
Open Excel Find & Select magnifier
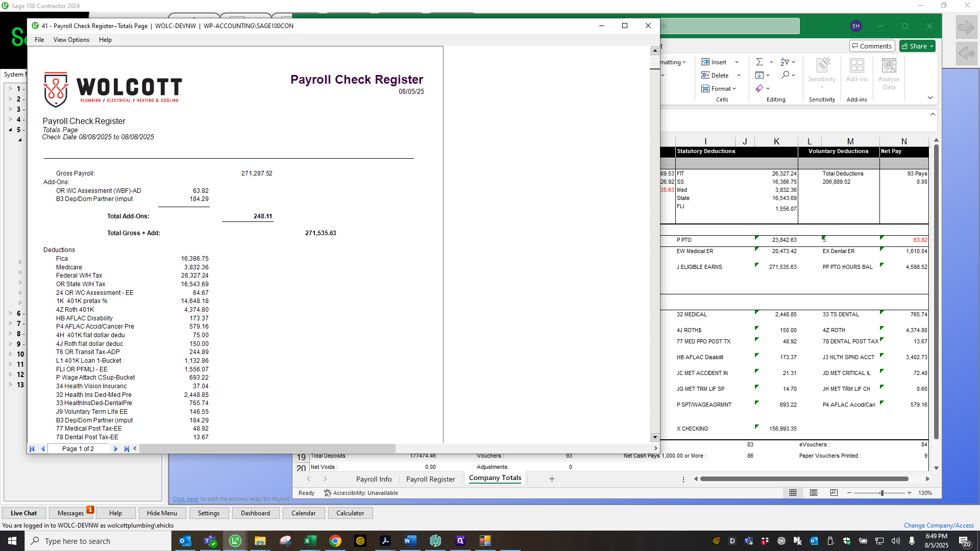pos(785,75)
